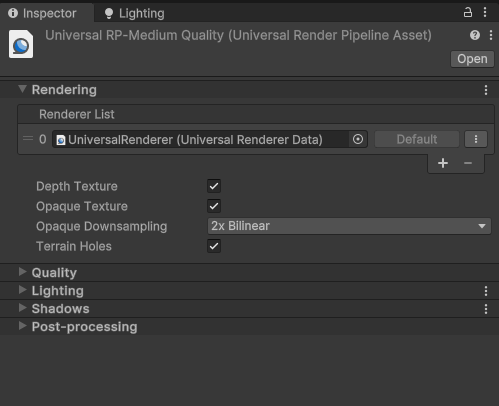
Task: Select the UniversalRenderer data object field
Action: coord(200,139)
